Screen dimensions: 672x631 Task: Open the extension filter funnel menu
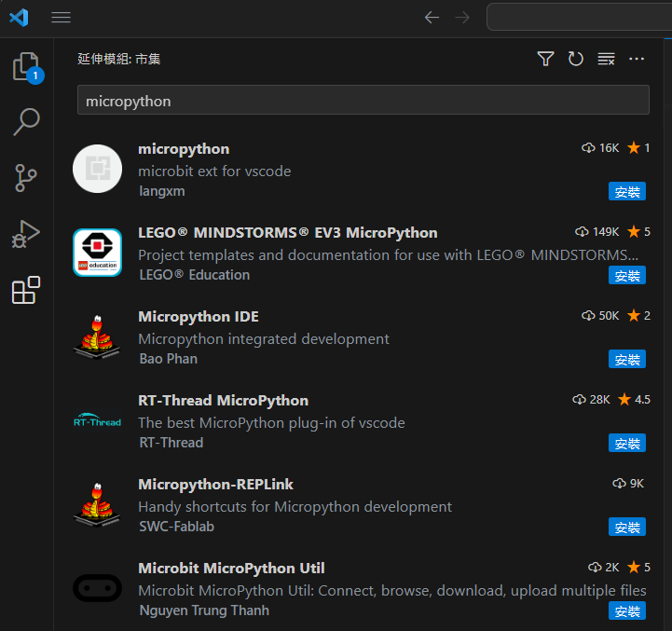point(545,59)
